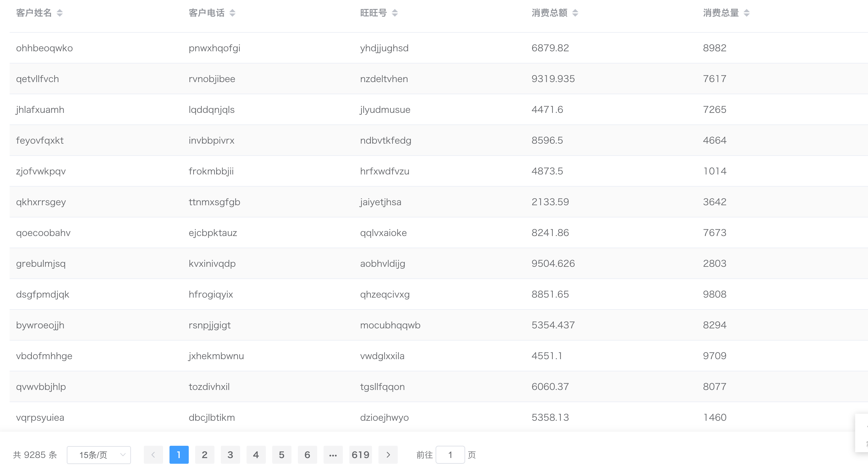Click phone cell ttnmxsgfgb
This screenshot has width=868, height=474.
click(215, 202)
